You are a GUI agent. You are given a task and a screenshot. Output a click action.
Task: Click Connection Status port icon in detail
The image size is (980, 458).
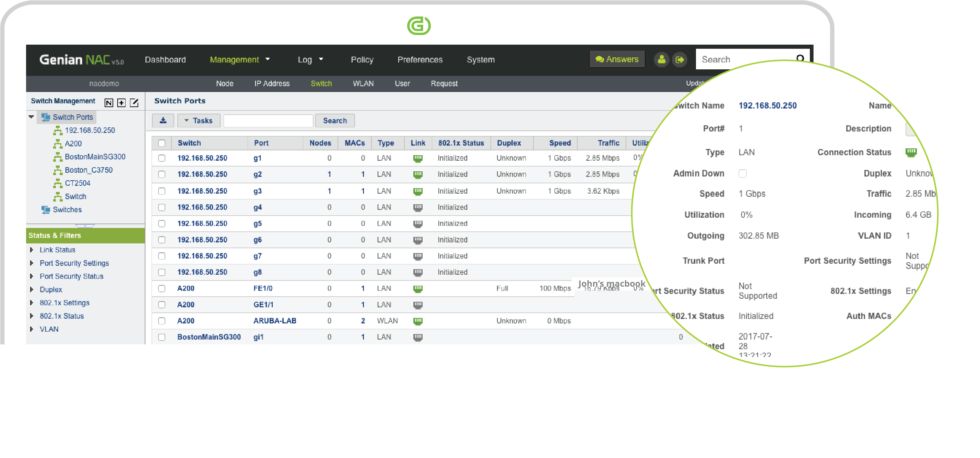point(911,152)
